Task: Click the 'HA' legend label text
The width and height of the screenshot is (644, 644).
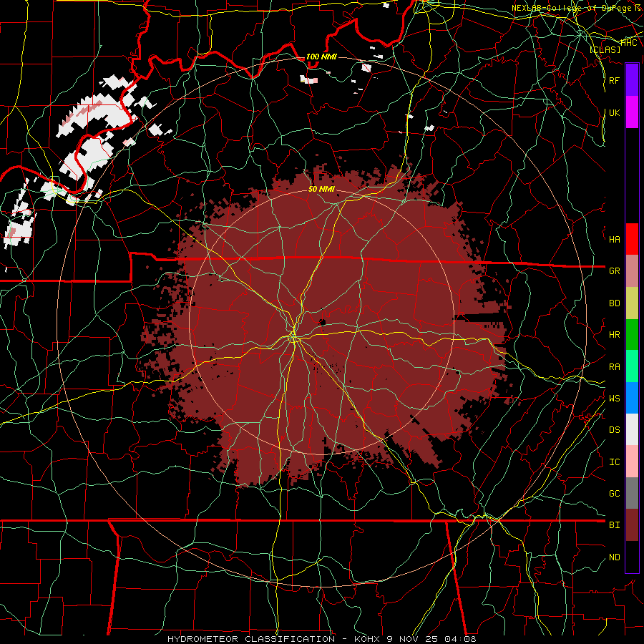Action: point(614,239)
